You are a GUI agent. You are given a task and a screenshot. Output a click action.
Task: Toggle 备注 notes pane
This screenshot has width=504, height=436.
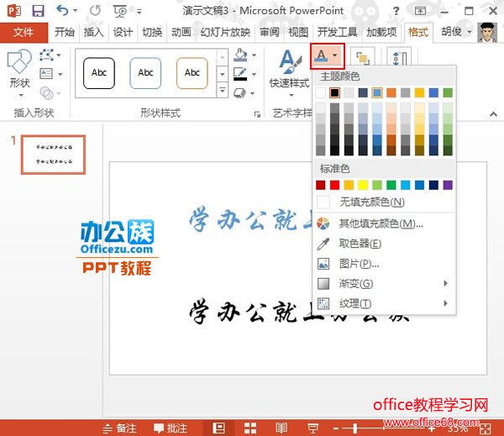119,428
